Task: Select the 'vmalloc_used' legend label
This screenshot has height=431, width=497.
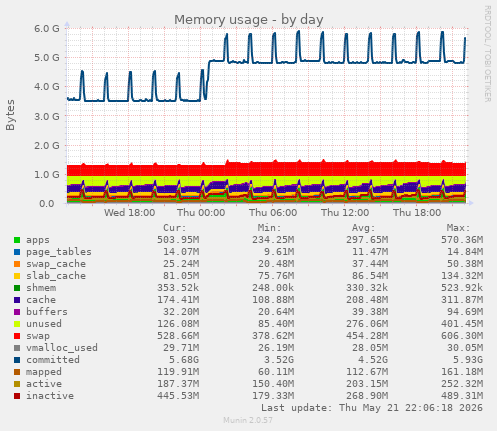Action: (x=62, y=348)
